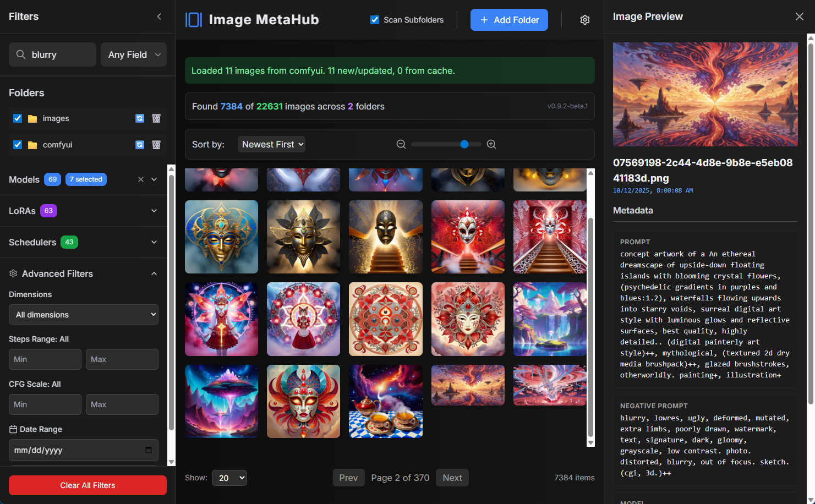Refresh the images folder
Image resolution: width=815 pixels, height=504 pixels.
tap(140, 118)
